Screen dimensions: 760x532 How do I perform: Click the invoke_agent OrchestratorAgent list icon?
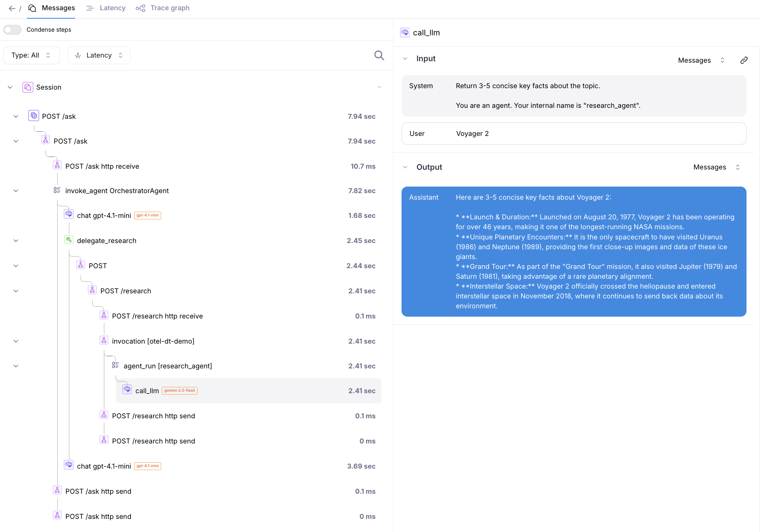tap(57, 190)
